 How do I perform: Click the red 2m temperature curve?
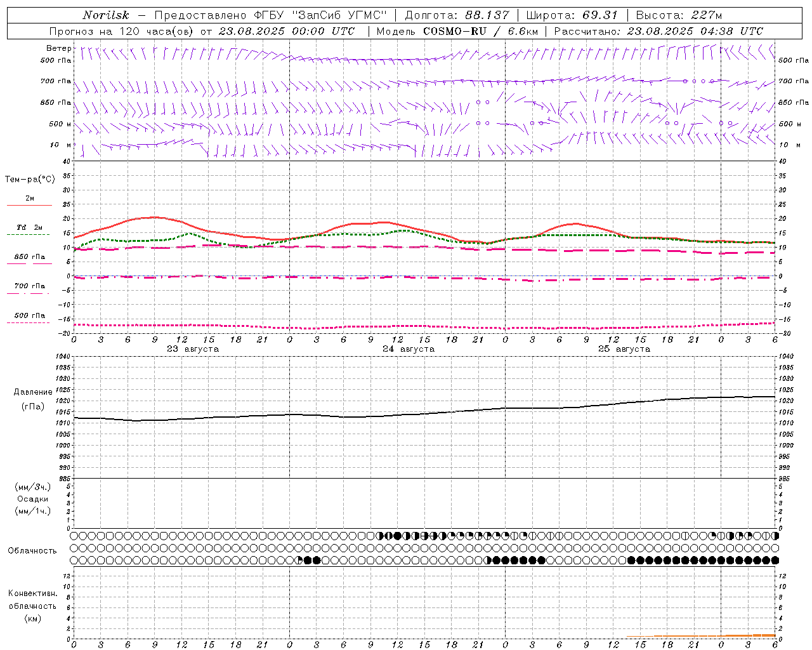pos(424,230)
